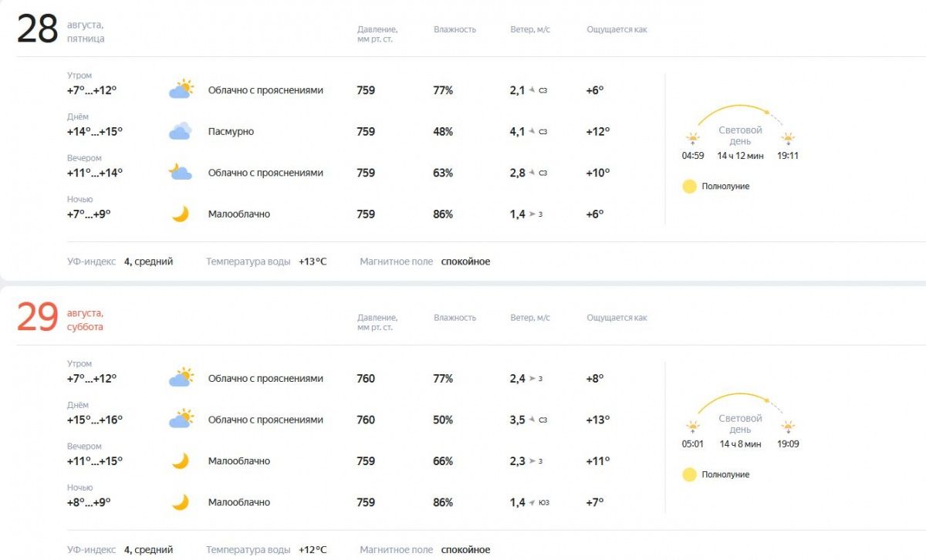This screenshot has height=560, width=926.
Task: Click the August 28 evening moon-and-cloud icon
Action: 181,172
